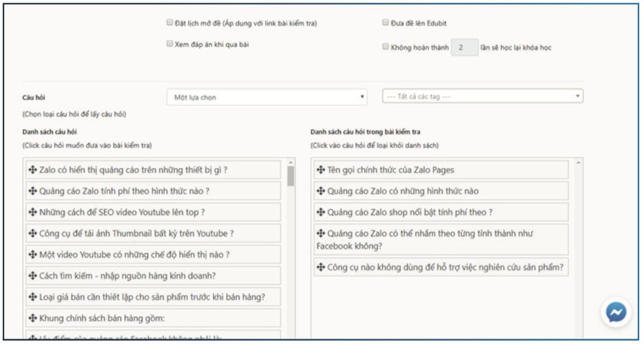Click move icon beside 'Tên gọi chính thức của Zalo Pages'
The height and width of the screenshot is (345, 644).
[x=321, y=170]
